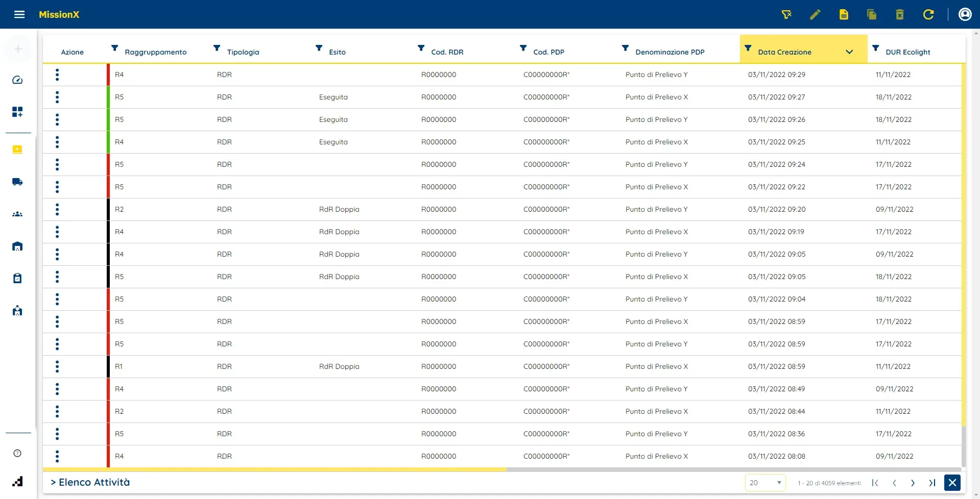Select the R1 Raggruppamento cell
This screenshot has height=499, width=980.
pyautogui.click(x=118, y=366)
